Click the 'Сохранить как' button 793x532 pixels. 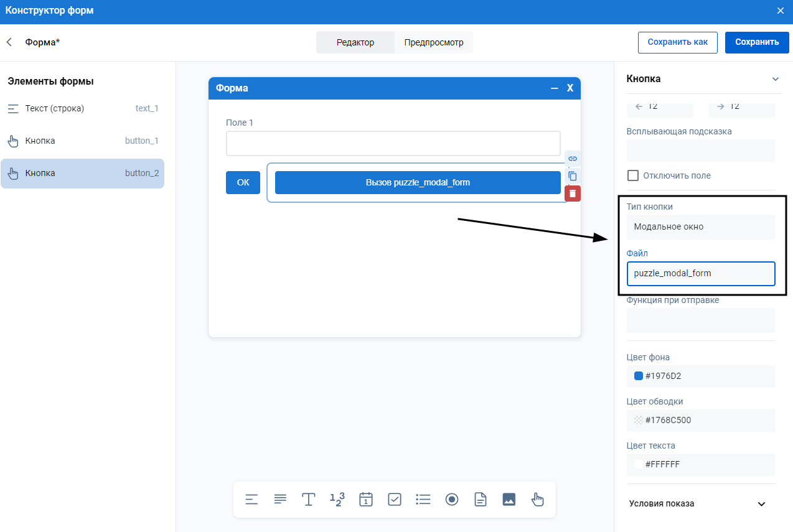(677, 42)
